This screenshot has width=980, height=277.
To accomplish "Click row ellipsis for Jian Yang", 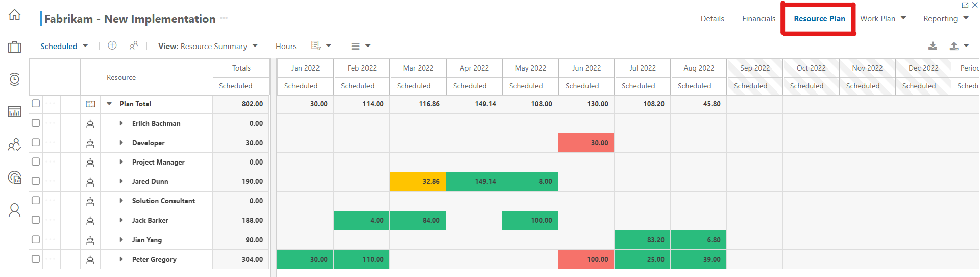I will tap(51, 239).
